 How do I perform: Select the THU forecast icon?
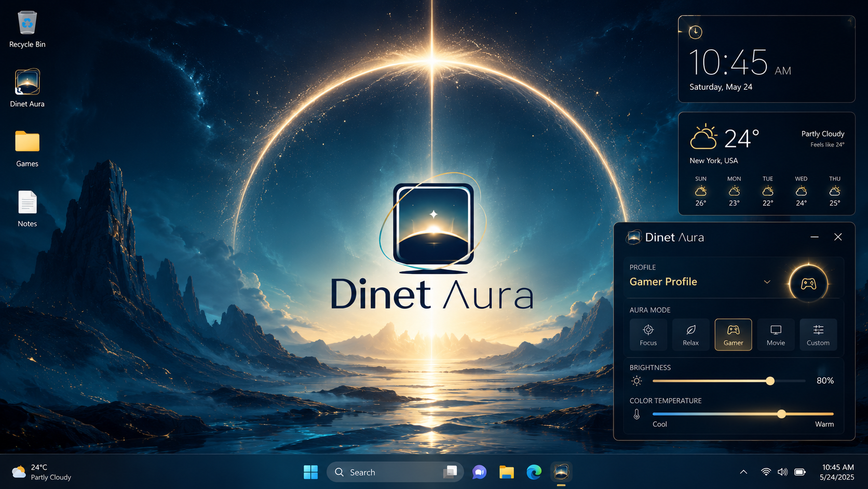pyautogui.click(x=835, y=191)
